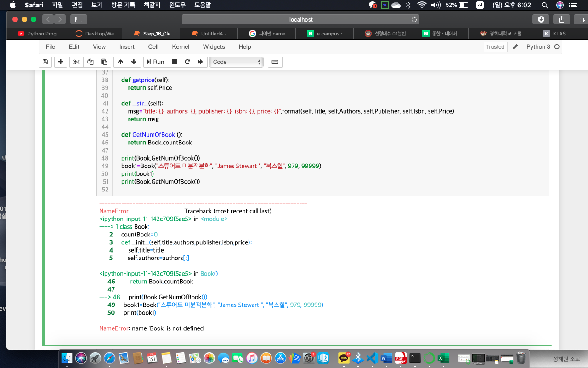The width and height of the screenshot is (588, 368).
Task: Click the Safari share button
Action: [x=561, y=19]
